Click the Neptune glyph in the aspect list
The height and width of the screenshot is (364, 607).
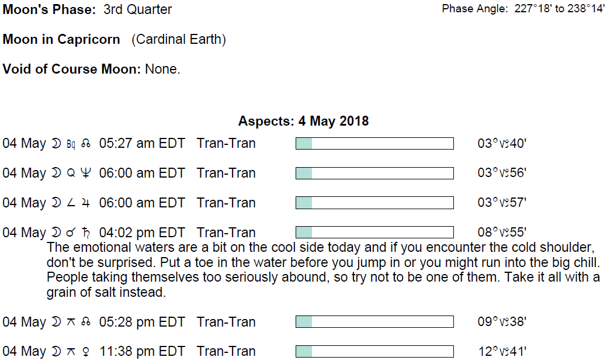(x=86, y=174)
